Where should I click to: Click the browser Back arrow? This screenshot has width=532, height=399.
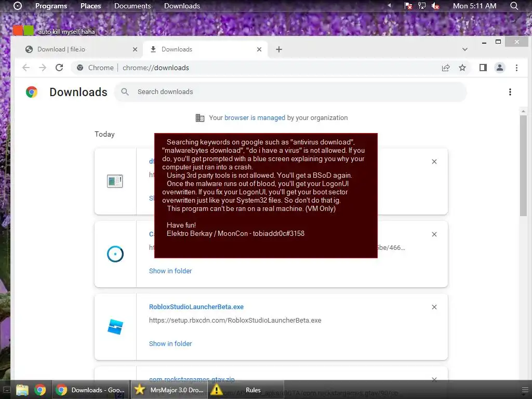(x=26, y=68)
